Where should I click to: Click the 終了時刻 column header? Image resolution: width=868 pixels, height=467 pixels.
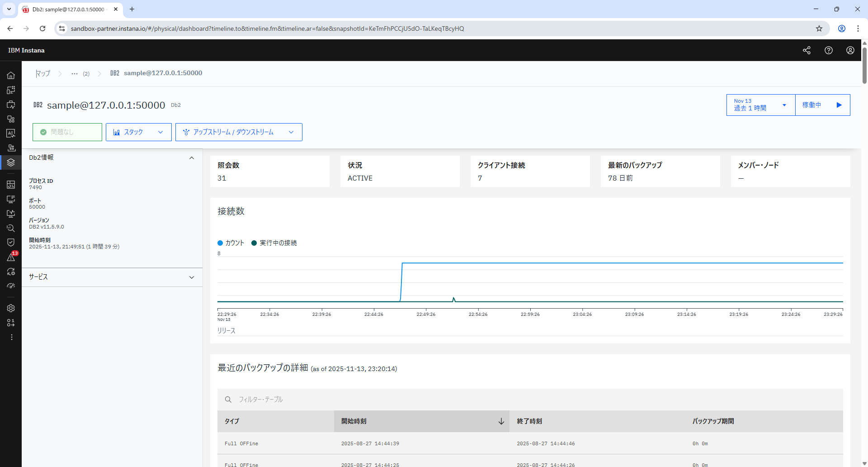[x=597, y=421]
